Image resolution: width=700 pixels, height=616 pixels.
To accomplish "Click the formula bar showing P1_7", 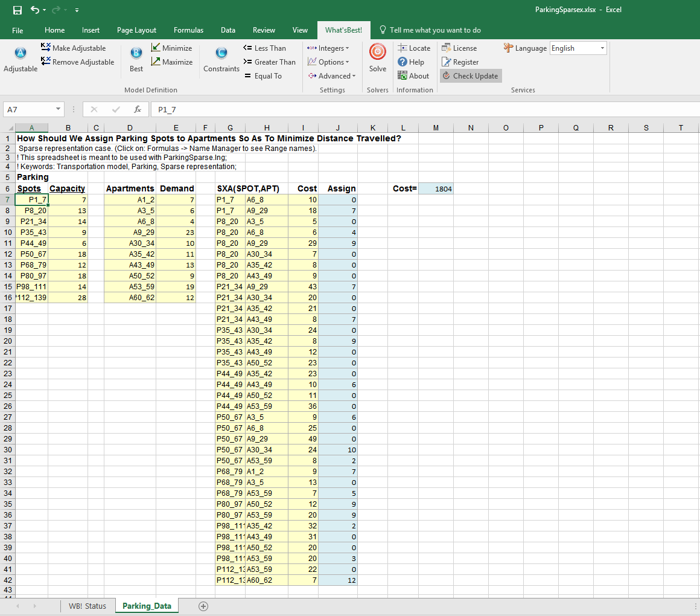I will click(424, 109).
